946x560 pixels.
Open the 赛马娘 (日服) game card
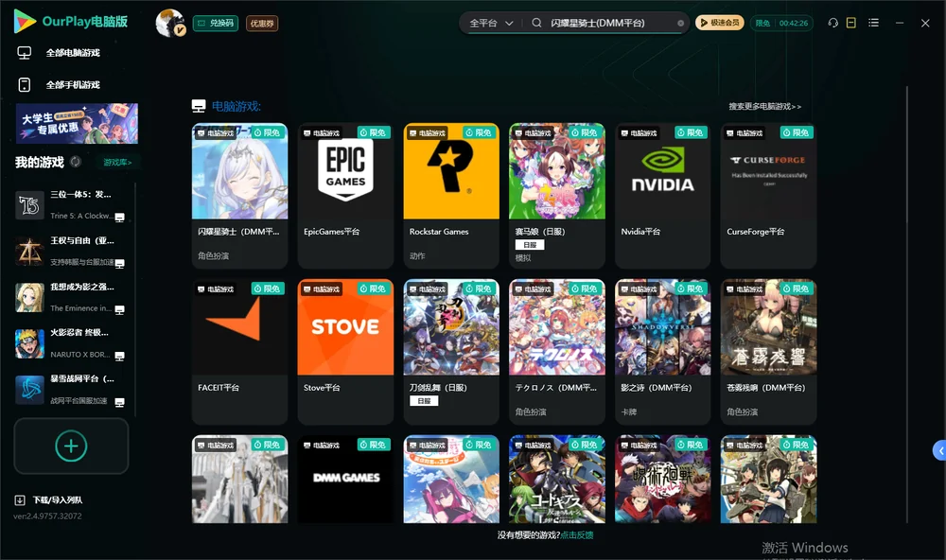click(557, 196)
